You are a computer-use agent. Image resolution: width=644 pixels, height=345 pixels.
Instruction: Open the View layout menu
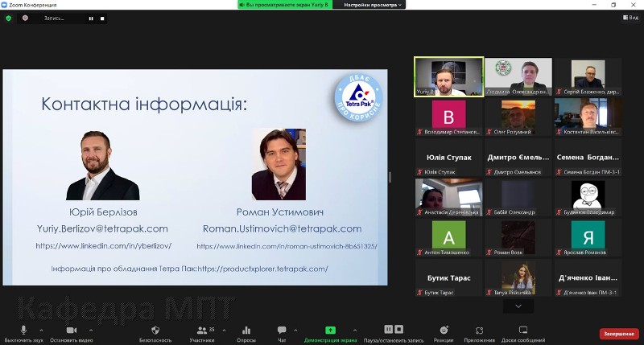click(x=630, y=17)
